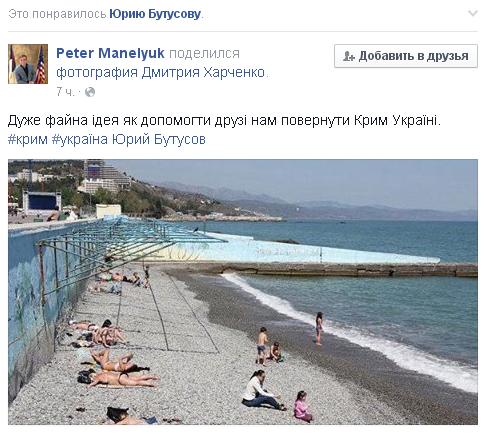Open the #україна hashtag
The width and height of the screenshot is (485, 434).
tap(80, 139)
